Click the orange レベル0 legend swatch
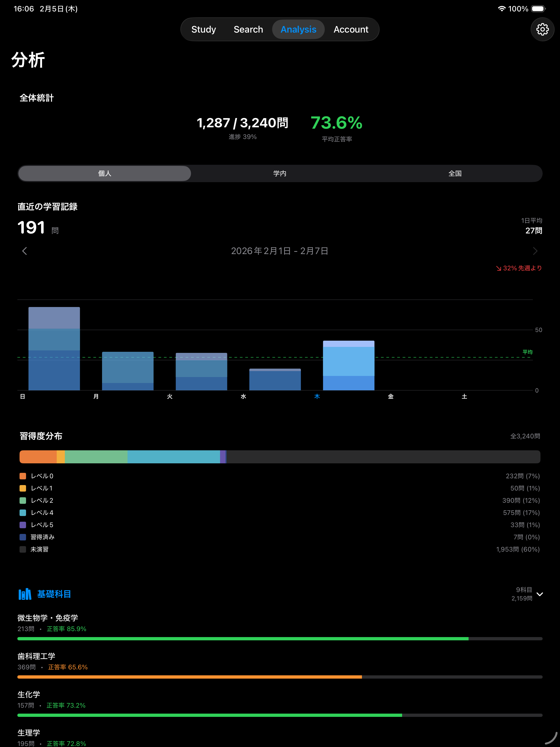This screenshot has width=560, height=747. tap(23, 476)
